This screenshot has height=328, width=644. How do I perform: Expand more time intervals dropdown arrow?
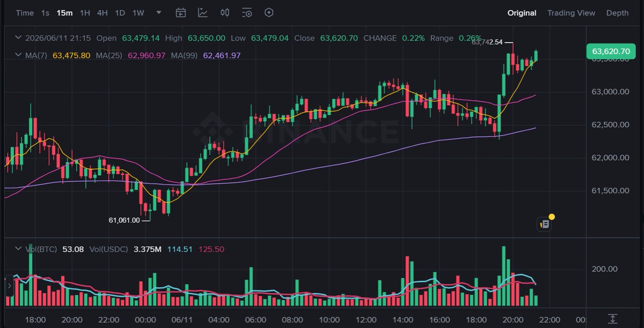click(158, 13)
